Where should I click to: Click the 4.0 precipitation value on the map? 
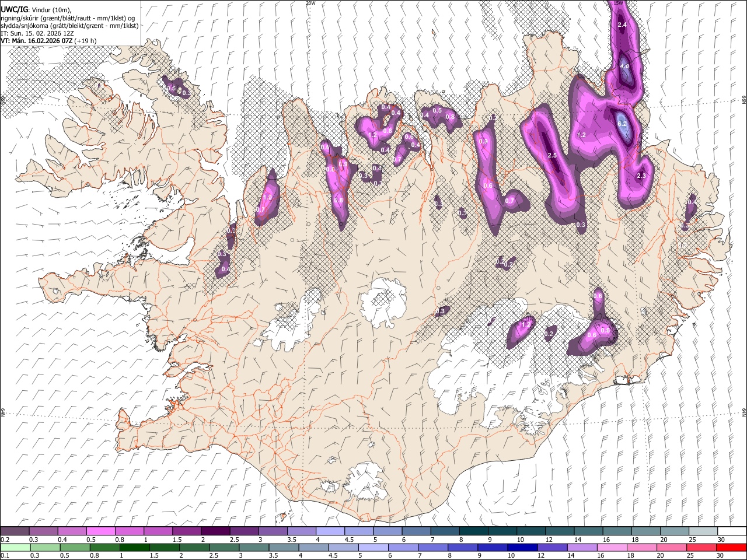pyautogui.click(x=624, y=66)
